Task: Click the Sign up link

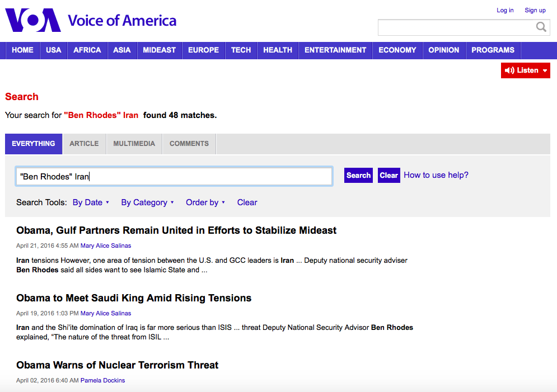Action: pos(535,10)
